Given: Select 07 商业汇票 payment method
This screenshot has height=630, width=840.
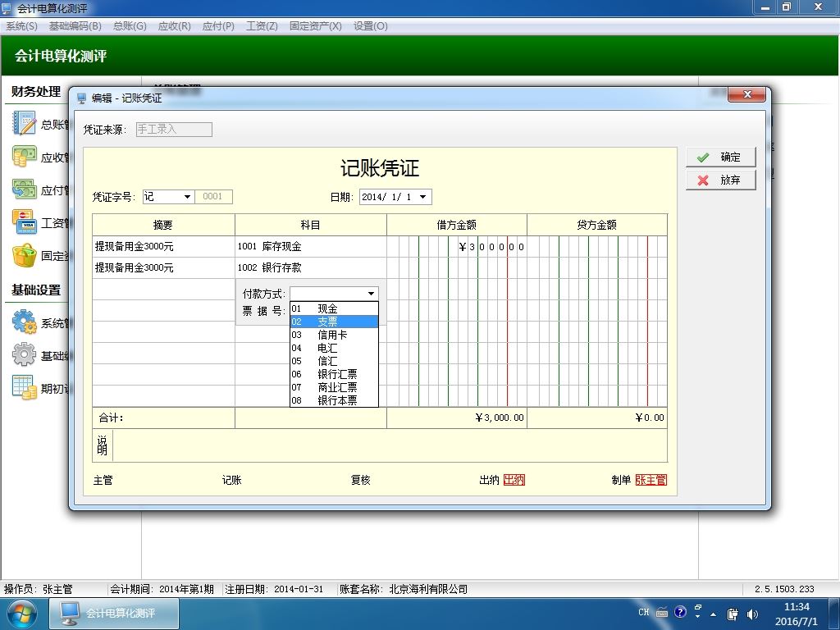Looking at the screenshot, I should click(x=335, y=387).
